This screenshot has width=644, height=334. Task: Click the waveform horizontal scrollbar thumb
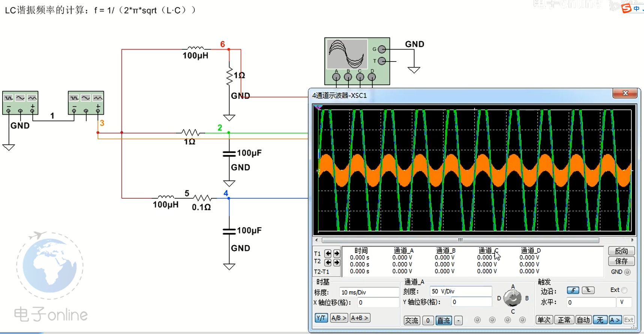(460, 240)
